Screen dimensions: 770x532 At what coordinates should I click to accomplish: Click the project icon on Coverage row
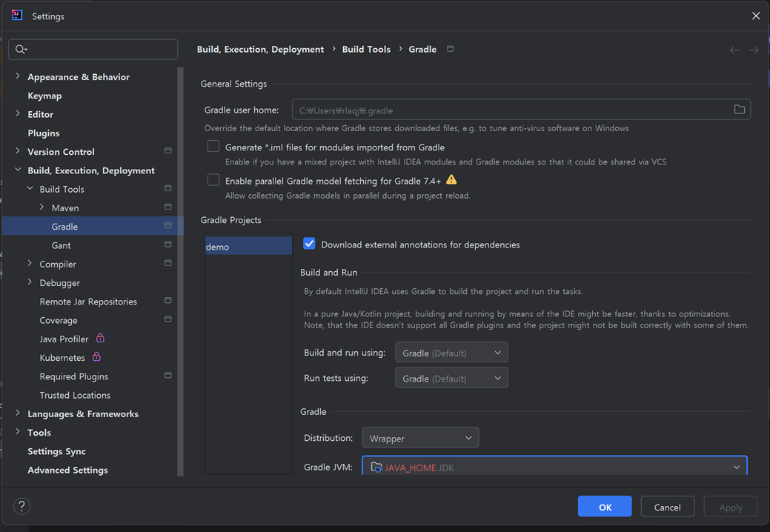point(168,319)
